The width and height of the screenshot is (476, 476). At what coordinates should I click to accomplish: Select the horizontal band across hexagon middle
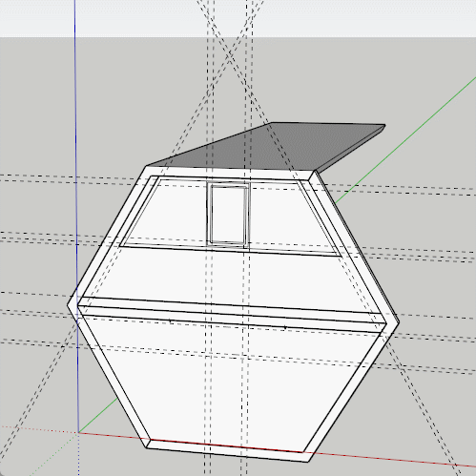[232, 315]
